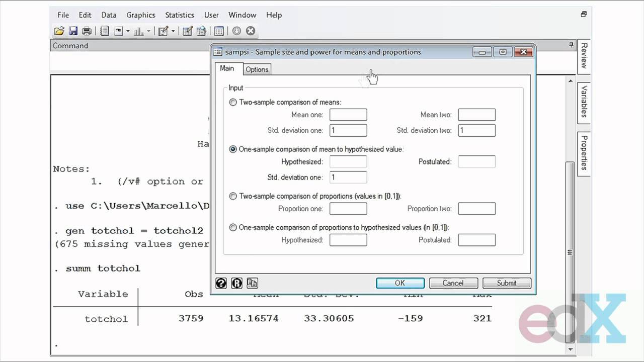The height and width of the screenshot is (362, 644).
Task: Click the Hypothesized field under one-sample mean
Action: coord(348,162)
